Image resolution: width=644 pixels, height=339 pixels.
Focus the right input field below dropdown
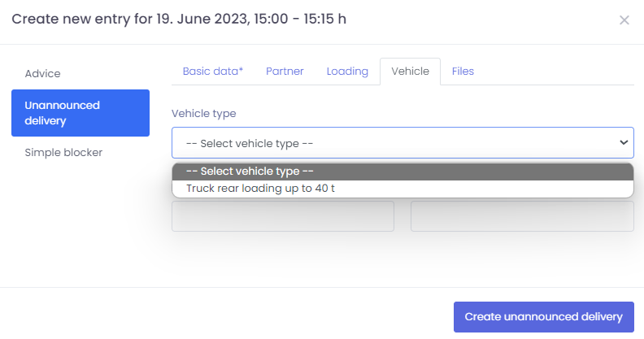tap(522, 216)
